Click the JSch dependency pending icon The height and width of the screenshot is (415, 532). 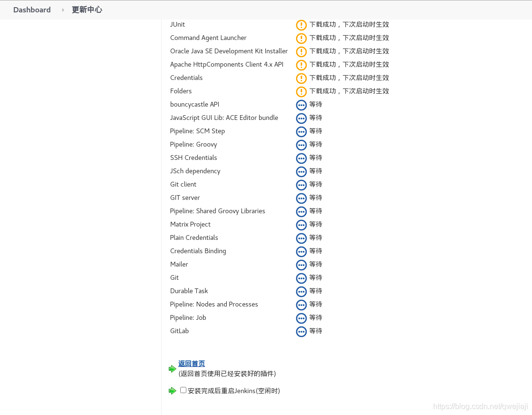pos(301,171)
